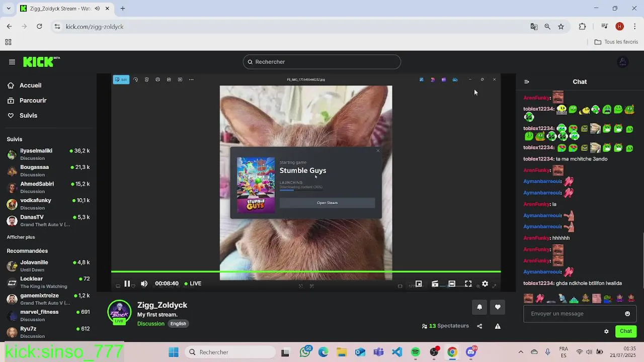Open WhatsApp from the taskbar

[305, 352]
